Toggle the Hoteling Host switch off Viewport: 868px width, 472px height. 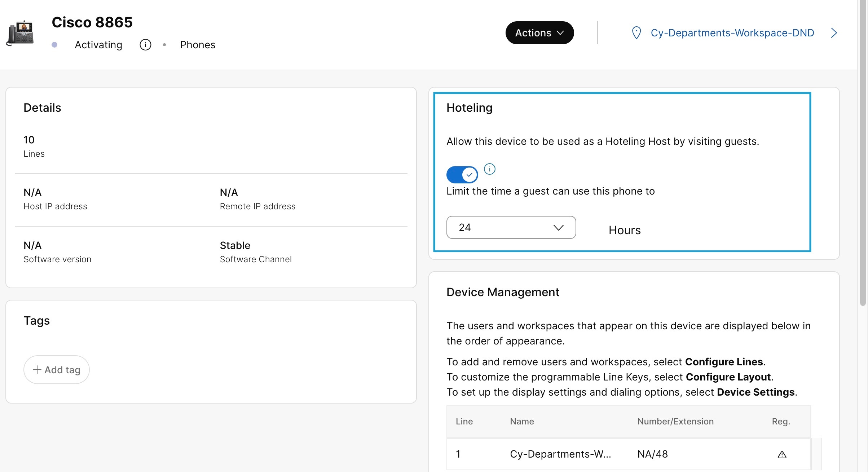click(x=462, y=175)
